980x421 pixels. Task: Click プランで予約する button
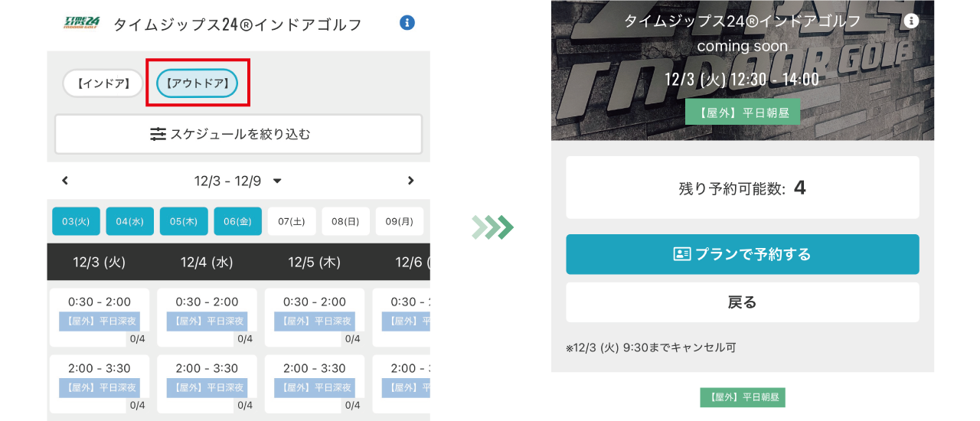743,254
